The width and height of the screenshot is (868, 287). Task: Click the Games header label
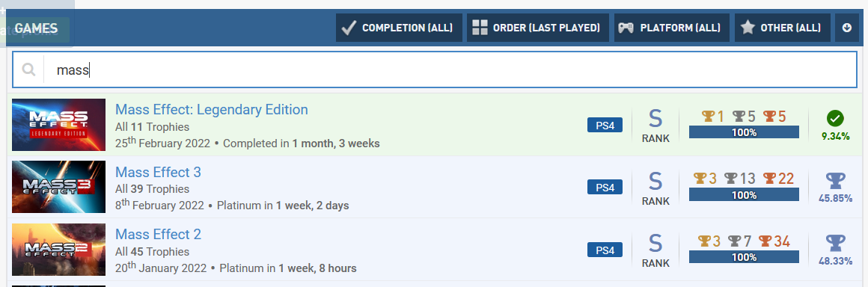[x=36, y=28]
